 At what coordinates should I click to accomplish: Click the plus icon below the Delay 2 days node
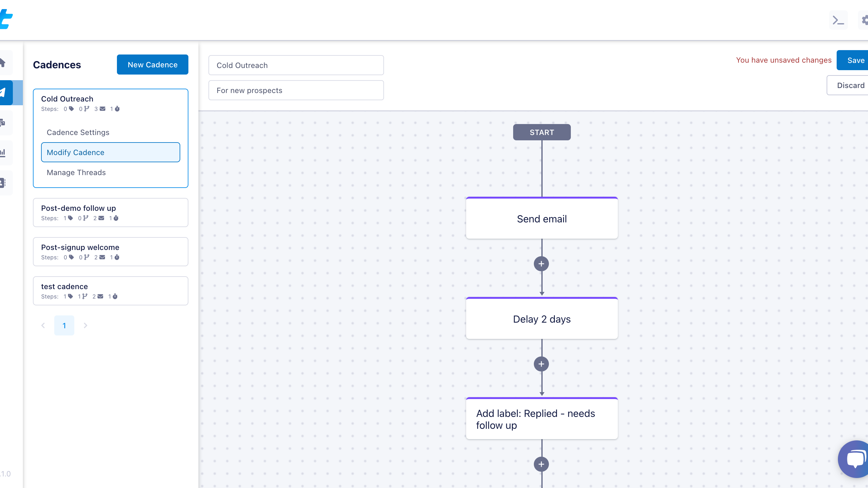(541, 364)
